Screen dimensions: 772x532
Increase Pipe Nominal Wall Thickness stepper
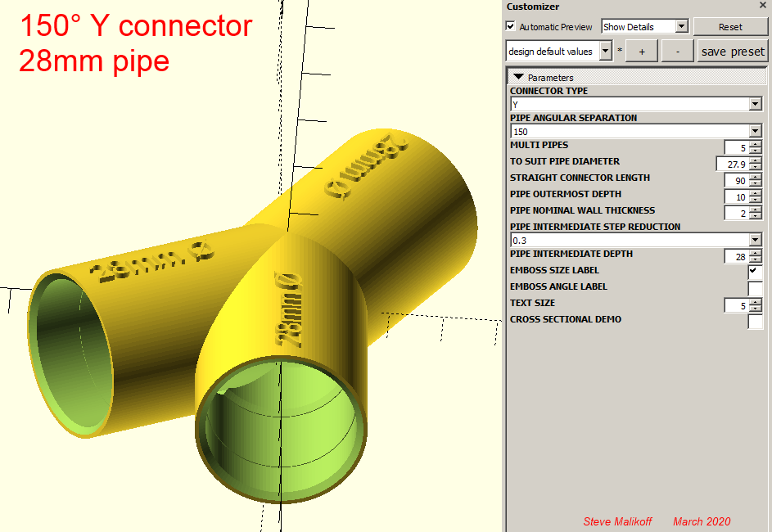(x=756, y=210)
